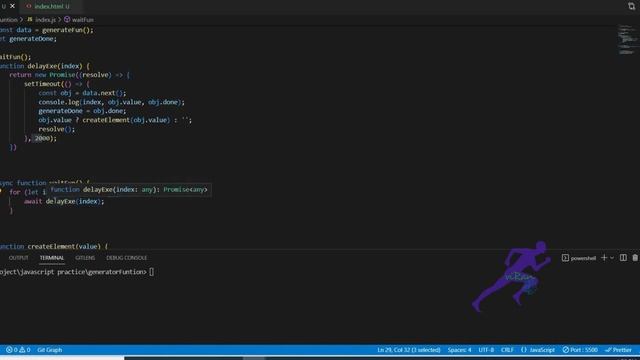The height and width of the screenshot is (360, 640).
Task: Split the terminal pane
Action: pos(623,258)
